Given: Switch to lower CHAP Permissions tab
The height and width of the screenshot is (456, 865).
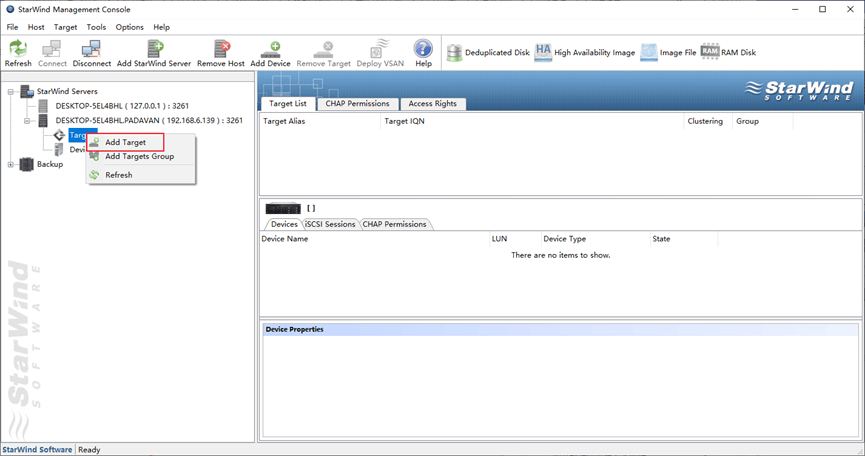Looking at the screenshot, I should tap(394, 224).
